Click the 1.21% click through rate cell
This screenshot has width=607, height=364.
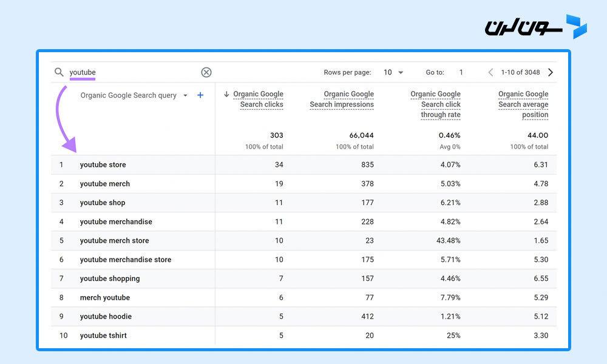click(x=450, y=317)
